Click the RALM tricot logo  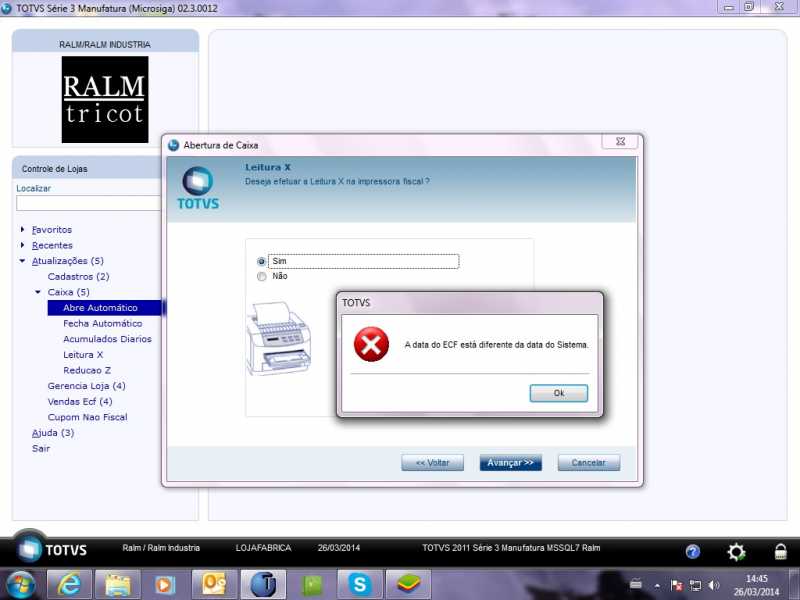click(105, 99)
